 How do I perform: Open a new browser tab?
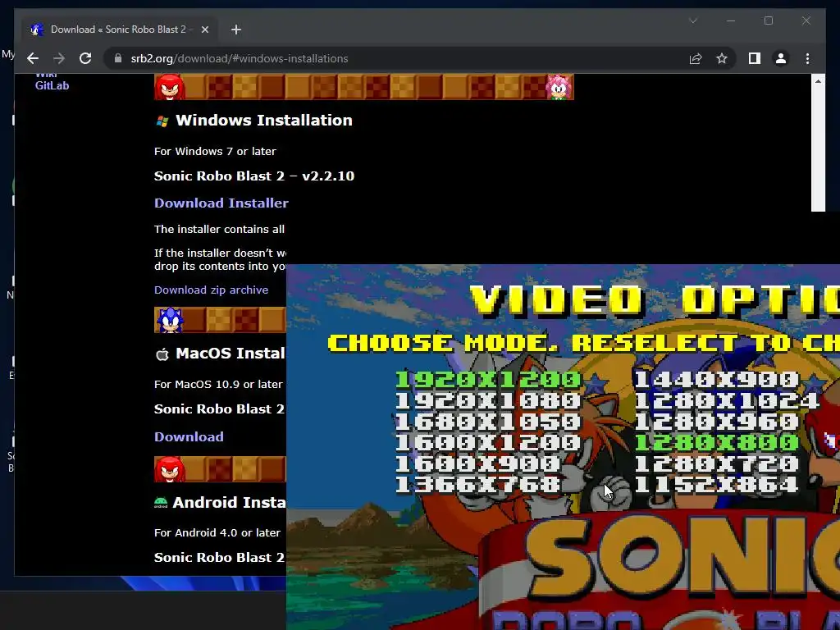(236, 30)
